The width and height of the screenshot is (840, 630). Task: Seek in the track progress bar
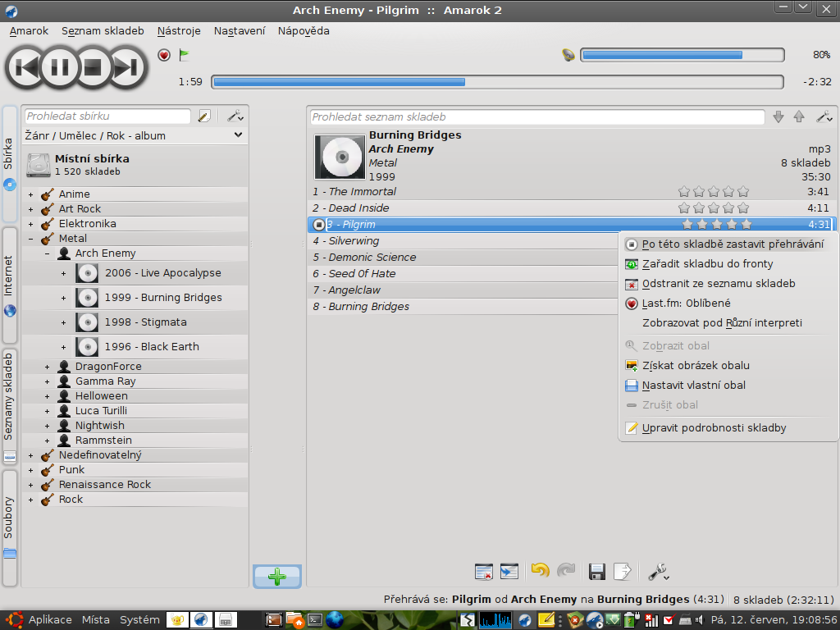point(497,82)
